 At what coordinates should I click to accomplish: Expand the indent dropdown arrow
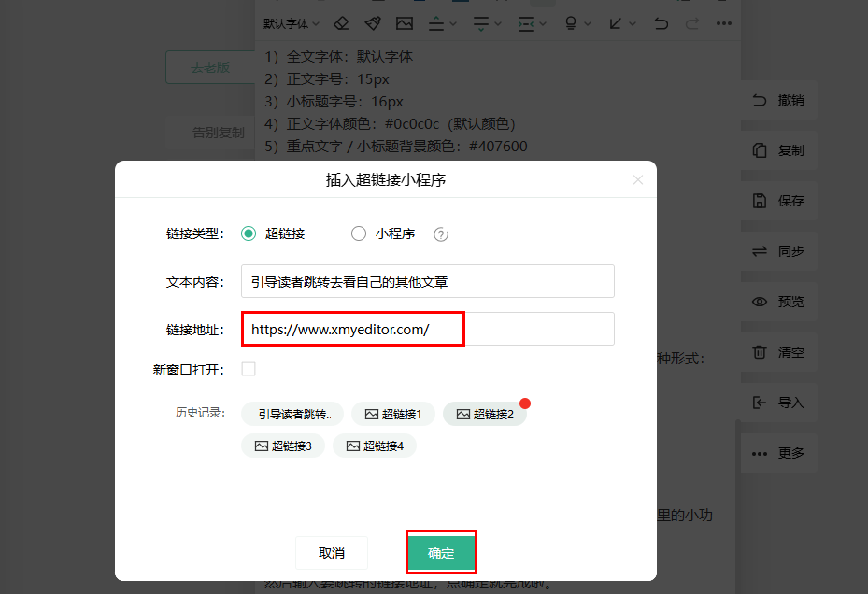(543, 23)
